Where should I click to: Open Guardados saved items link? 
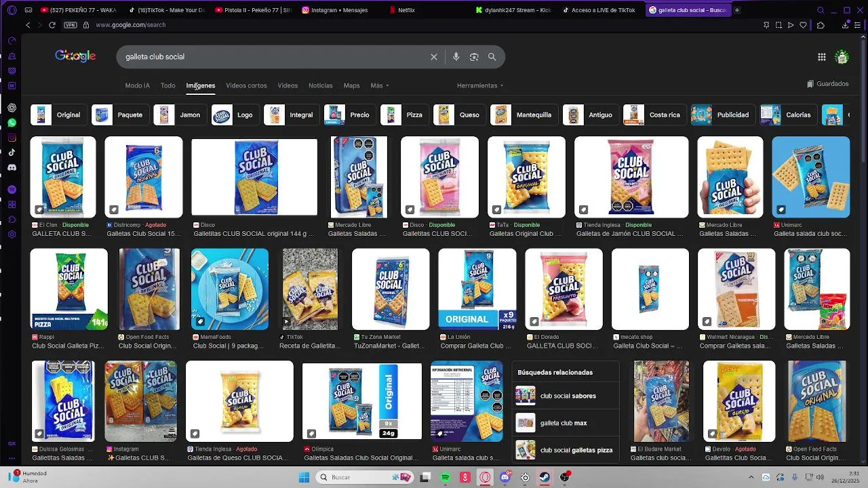tap(827, 84)
